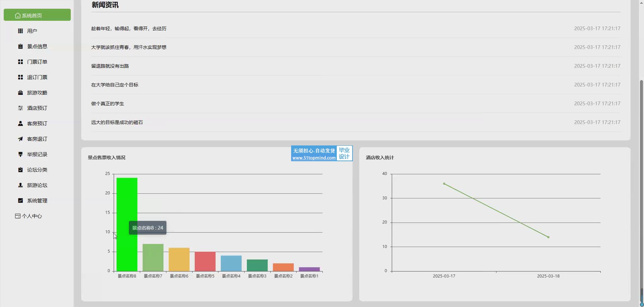The height and width of the screenshot is (307, 644).
Task: Click the card icon beside 个人中心
Action: coord(18,216)
